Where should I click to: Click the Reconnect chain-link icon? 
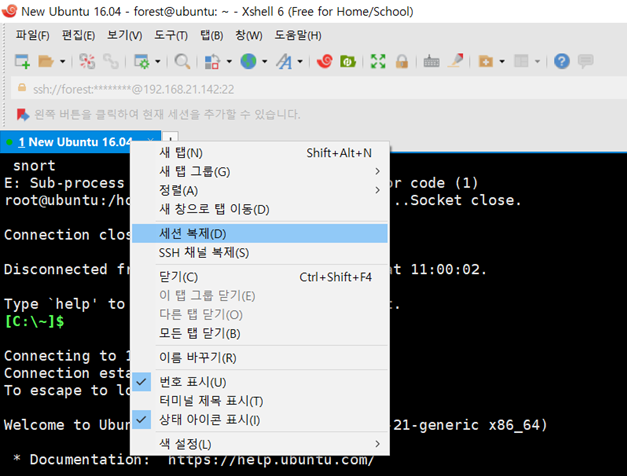coord(111,61)
